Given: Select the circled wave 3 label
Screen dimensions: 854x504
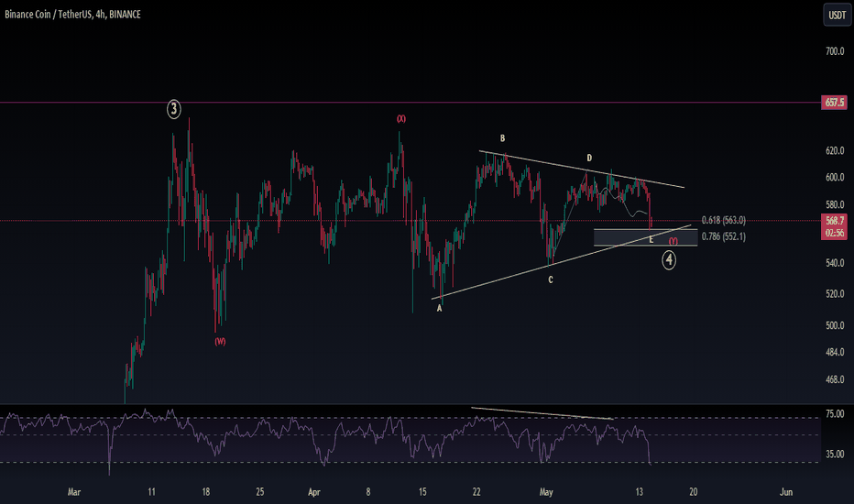Looking at the screenshot, I should point(173,109).
